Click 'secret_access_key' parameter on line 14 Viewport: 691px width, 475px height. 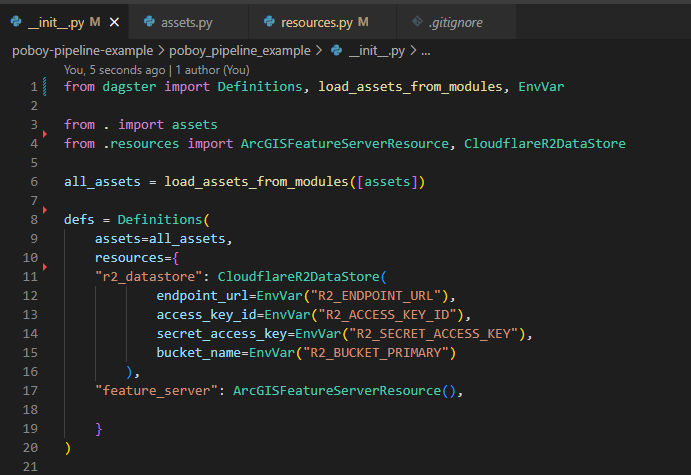tap(222, 334)
